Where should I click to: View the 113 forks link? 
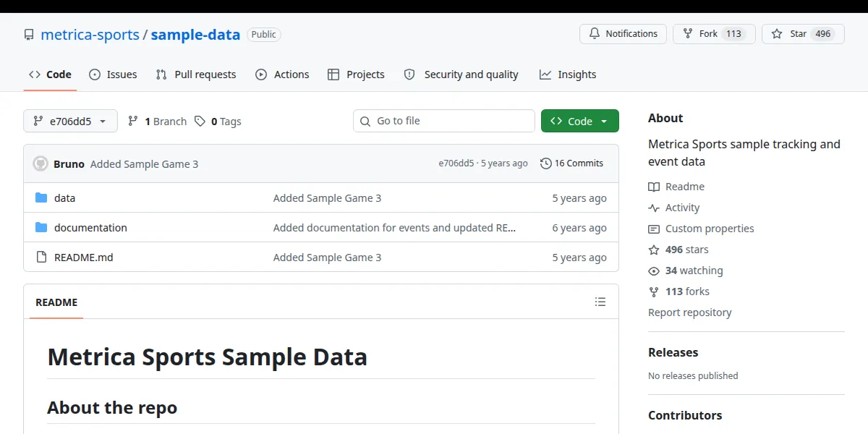pos(678,292)
